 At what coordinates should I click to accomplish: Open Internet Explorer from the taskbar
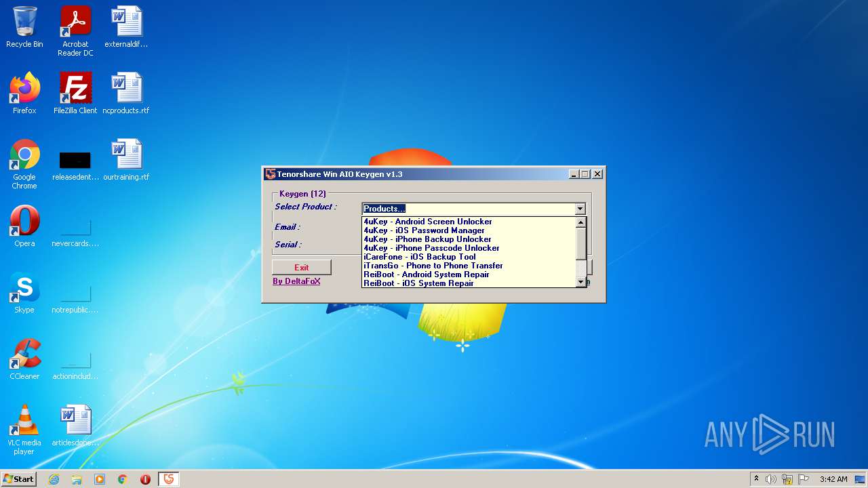tap(54, 479)
